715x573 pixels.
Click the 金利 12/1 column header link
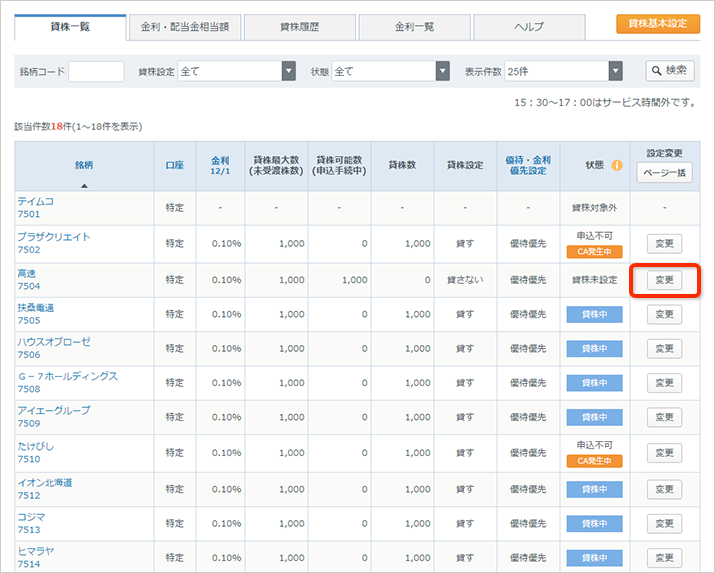pyautogui.click(x=219, y=165)
